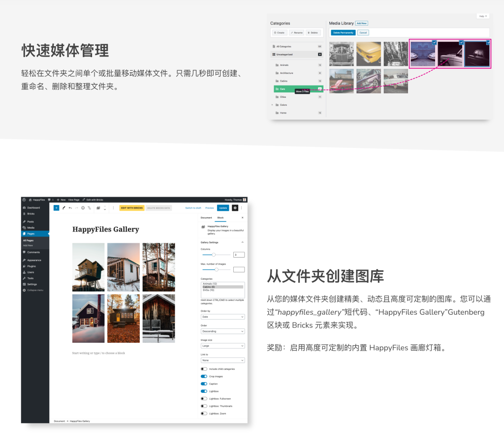Disable the Crop images switch
Viewport: 504px width, 441px height.
tap(204, 377)
